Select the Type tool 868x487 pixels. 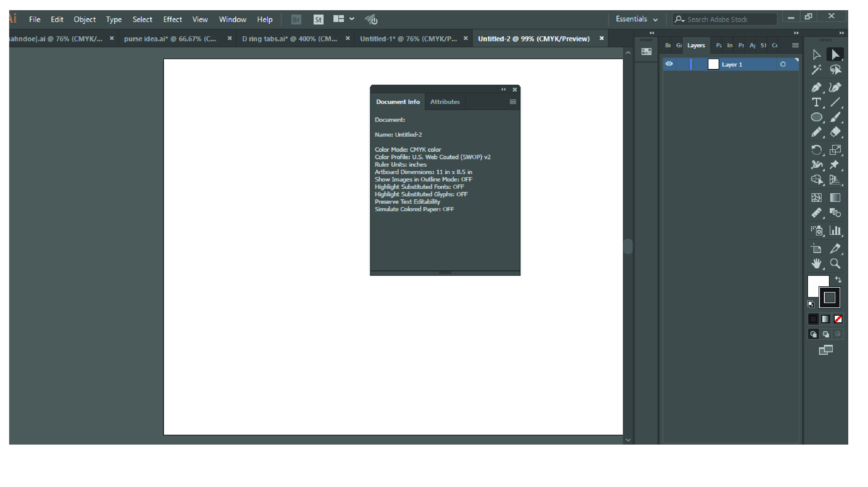(817, 102)
